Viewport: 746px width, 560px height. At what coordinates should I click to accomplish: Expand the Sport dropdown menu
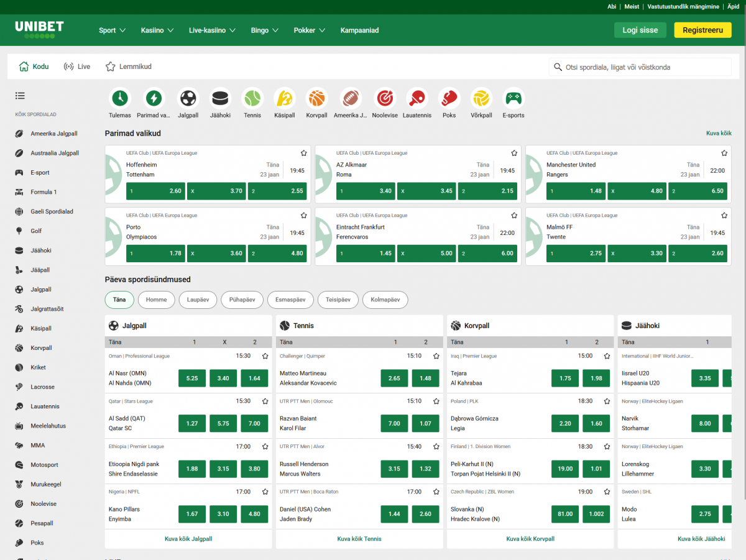(112, 30)
